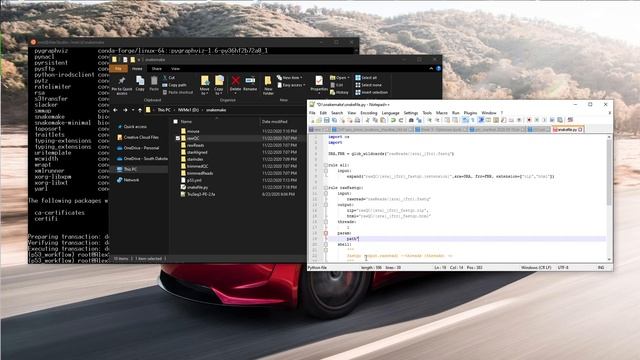Open the Move to dropdown in Explorer
640x360 pixels.
click(204, 85)
